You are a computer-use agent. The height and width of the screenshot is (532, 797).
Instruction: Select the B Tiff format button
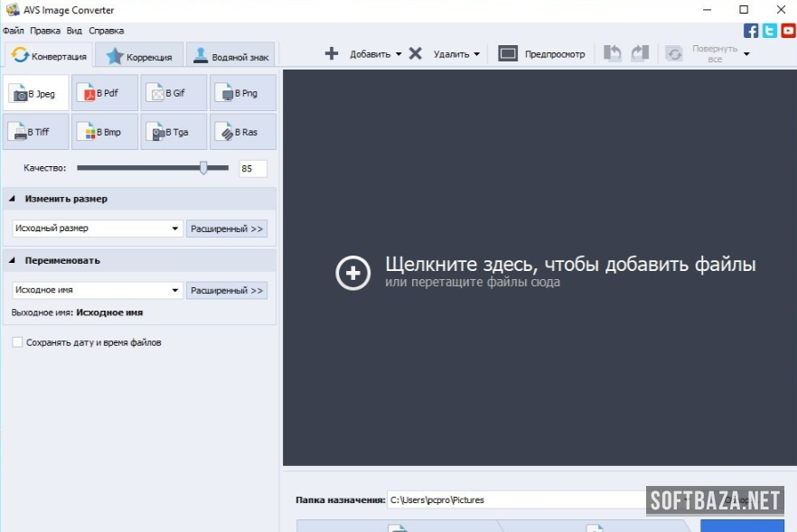pos(36,132)
